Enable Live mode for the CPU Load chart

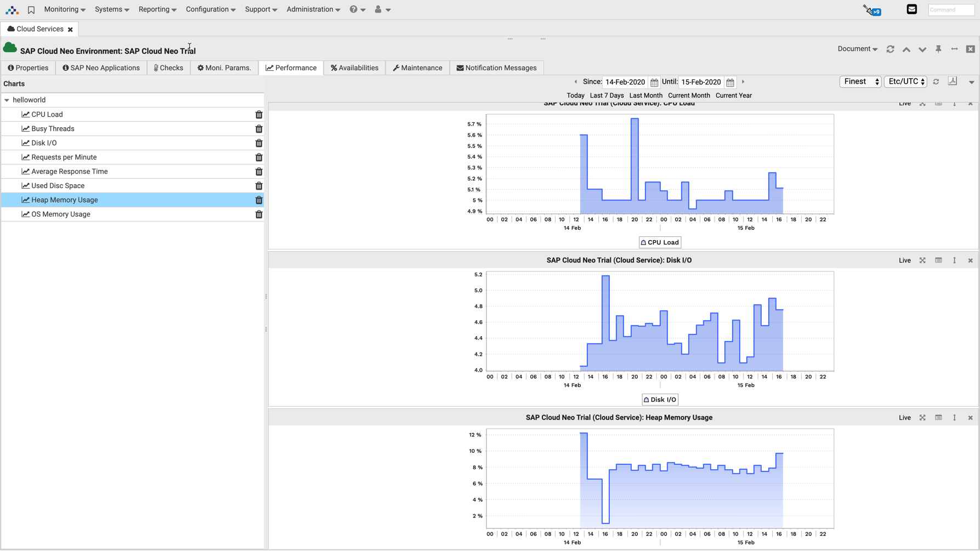pos(904,103)
